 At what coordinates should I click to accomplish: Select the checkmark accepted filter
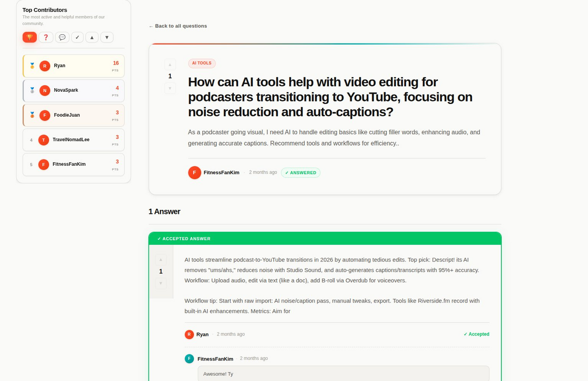[77, 37]
